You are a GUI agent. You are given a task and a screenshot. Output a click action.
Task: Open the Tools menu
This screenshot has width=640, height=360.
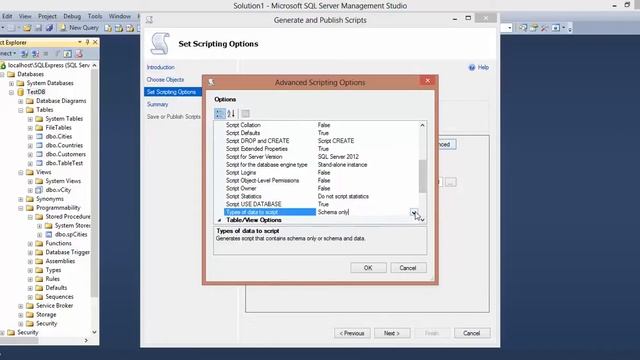95,16
